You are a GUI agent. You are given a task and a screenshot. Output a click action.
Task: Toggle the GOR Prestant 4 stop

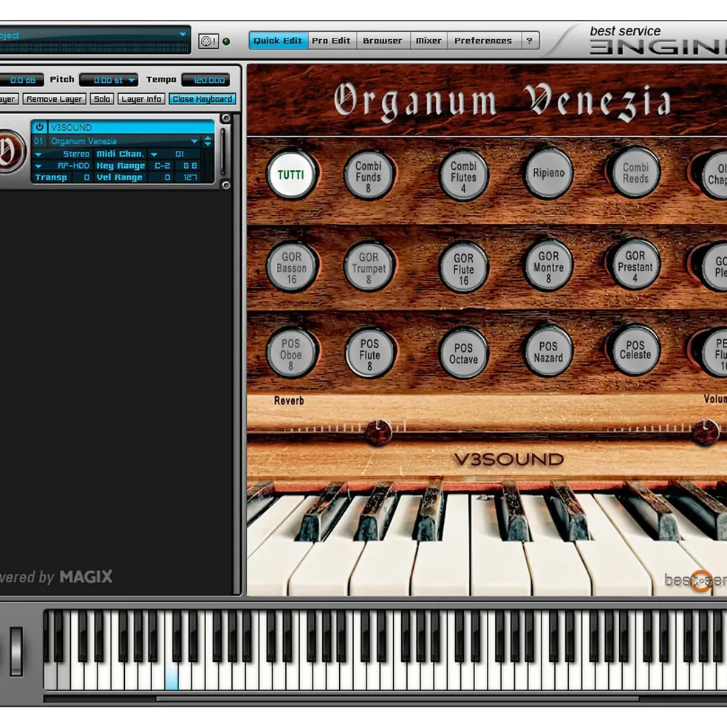tap(635, 265)
